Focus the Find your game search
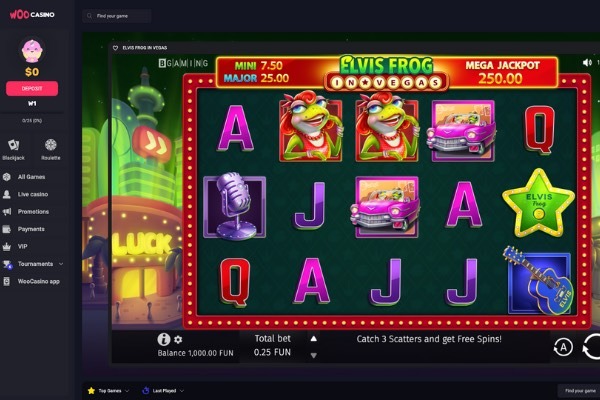 tap(117, 16)
